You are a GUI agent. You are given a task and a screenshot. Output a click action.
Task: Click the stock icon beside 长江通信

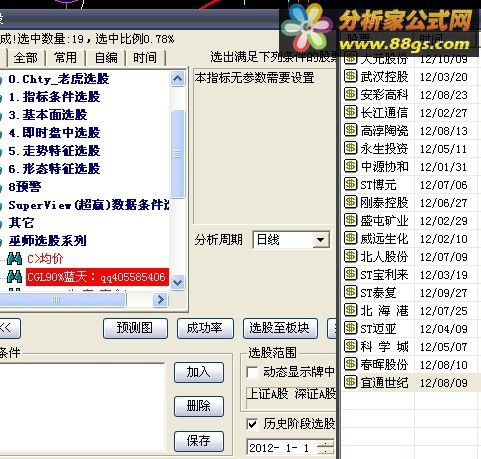point(350,112)
